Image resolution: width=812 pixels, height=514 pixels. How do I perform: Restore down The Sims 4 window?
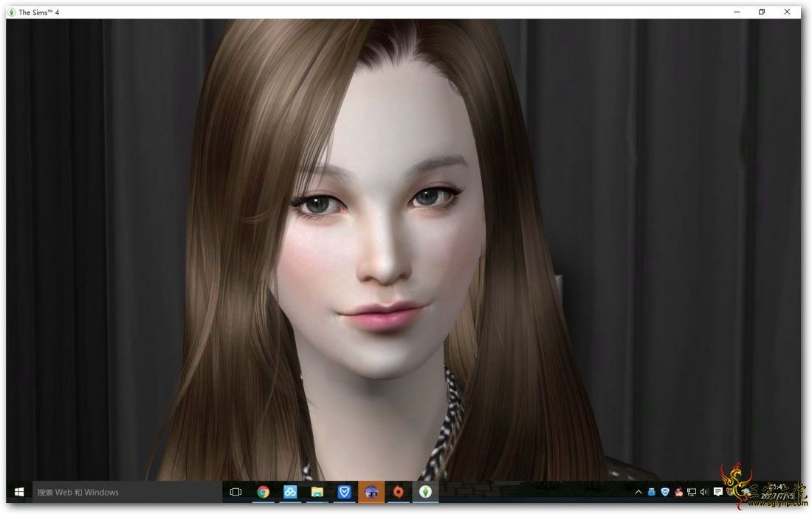tap(762, 12)
